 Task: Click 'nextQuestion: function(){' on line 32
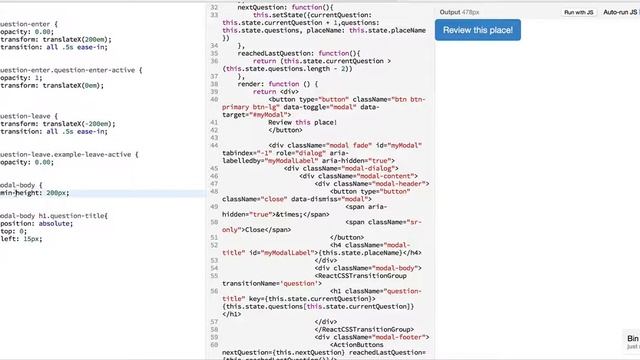tap(285, 7)
